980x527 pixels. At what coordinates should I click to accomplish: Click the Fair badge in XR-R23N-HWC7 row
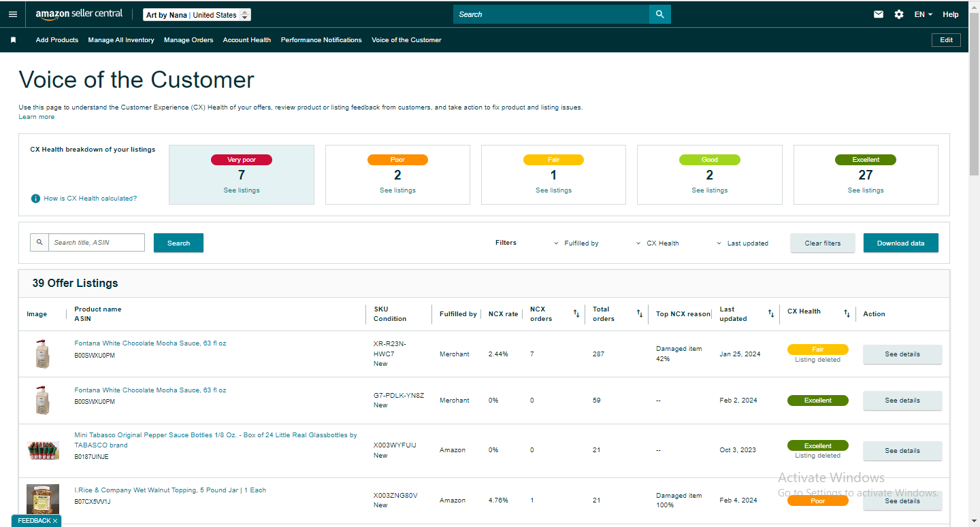[x=818, y=350]
